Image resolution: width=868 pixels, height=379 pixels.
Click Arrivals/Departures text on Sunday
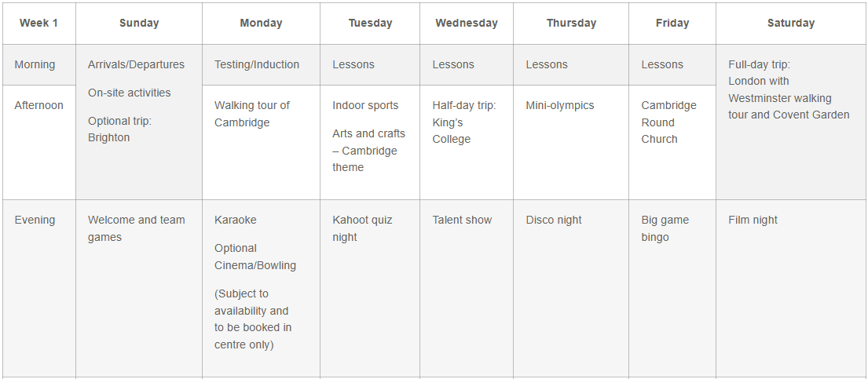tap(136, 65)
